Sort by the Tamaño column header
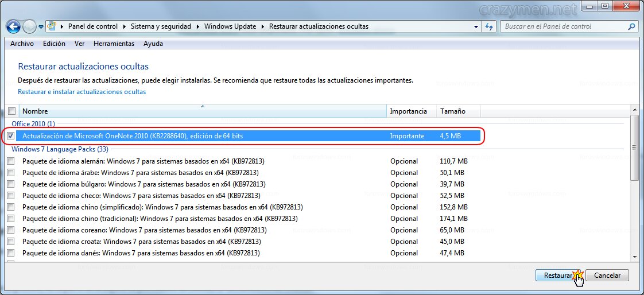Screen dimensions: 644x295 pyautogui.click(x=459, y=111)
